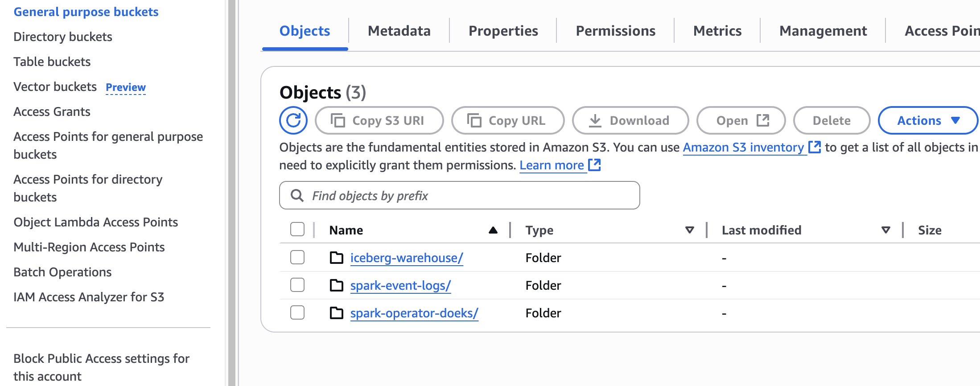The image size is (980, 386).
Task: Click the Type column header text
Action: click(x=539, y=230)
